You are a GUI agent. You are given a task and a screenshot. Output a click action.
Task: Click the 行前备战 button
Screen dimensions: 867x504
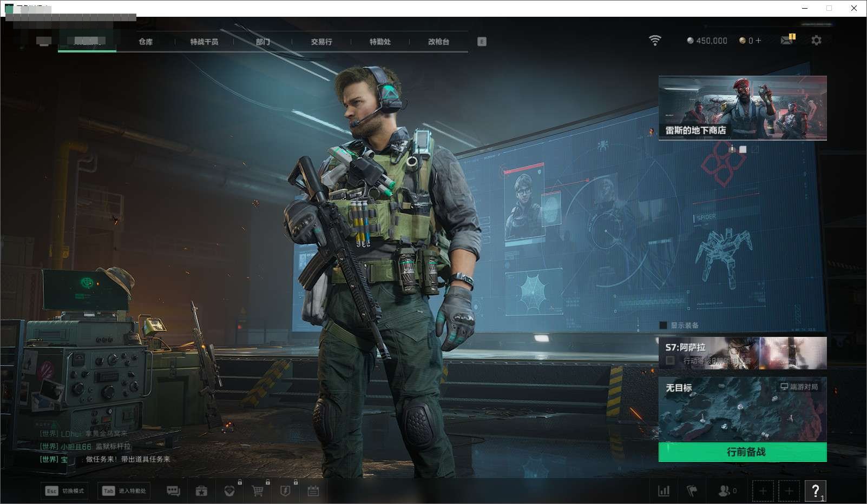(743, 452)
